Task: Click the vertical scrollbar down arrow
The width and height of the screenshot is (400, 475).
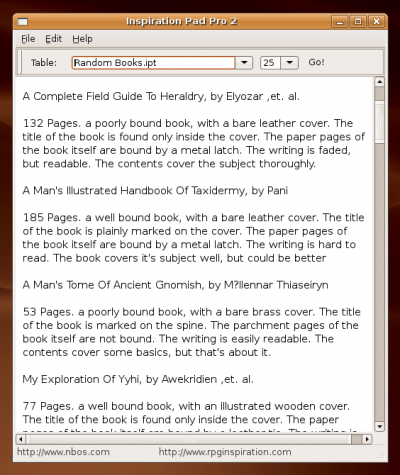Action: [379, 426]
